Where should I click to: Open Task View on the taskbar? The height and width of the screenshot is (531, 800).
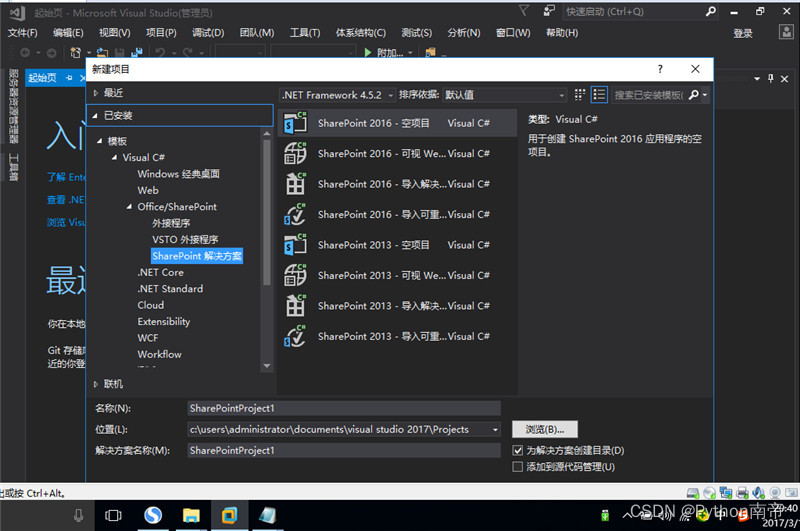(113, 516)
